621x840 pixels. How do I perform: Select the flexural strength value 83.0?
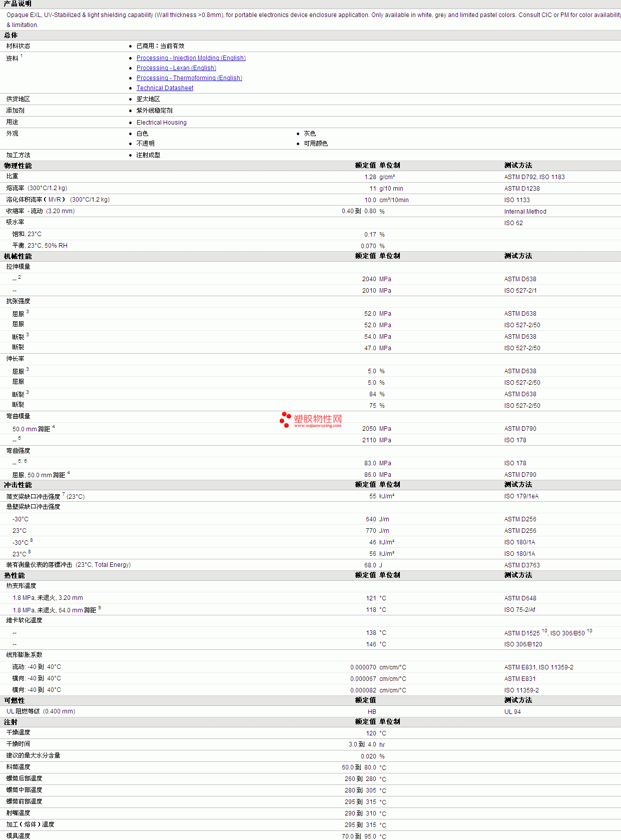pos(370,463)
